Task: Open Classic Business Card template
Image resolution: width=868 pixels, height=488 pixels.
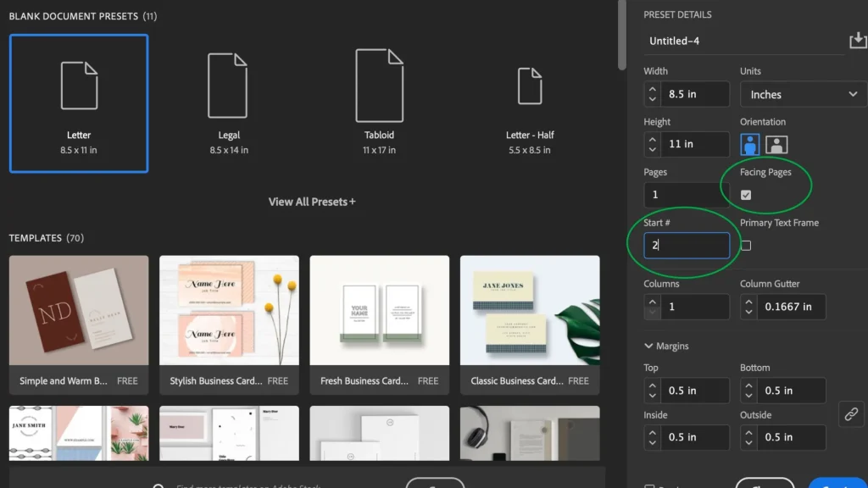Action: (529, 324)
